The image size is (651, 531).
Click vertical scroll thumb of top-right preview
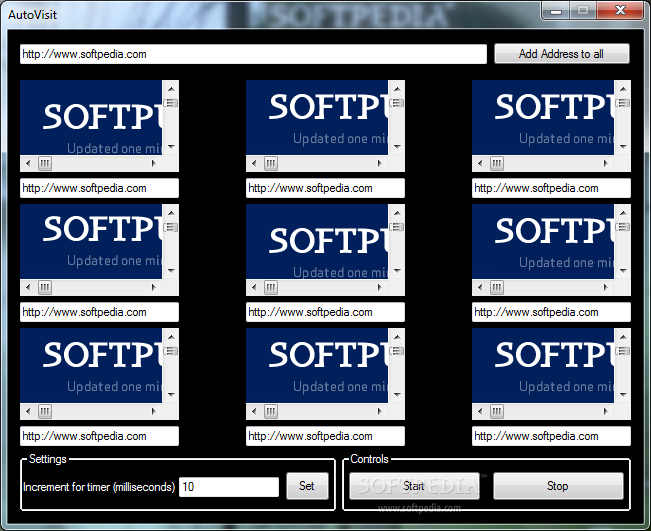623,103
